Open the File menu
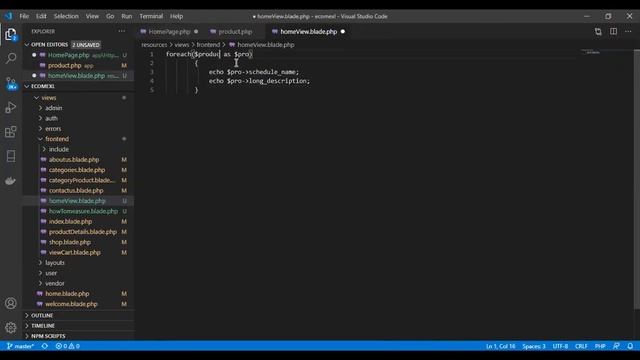This screenshot has width=640, height=360. 24,16
